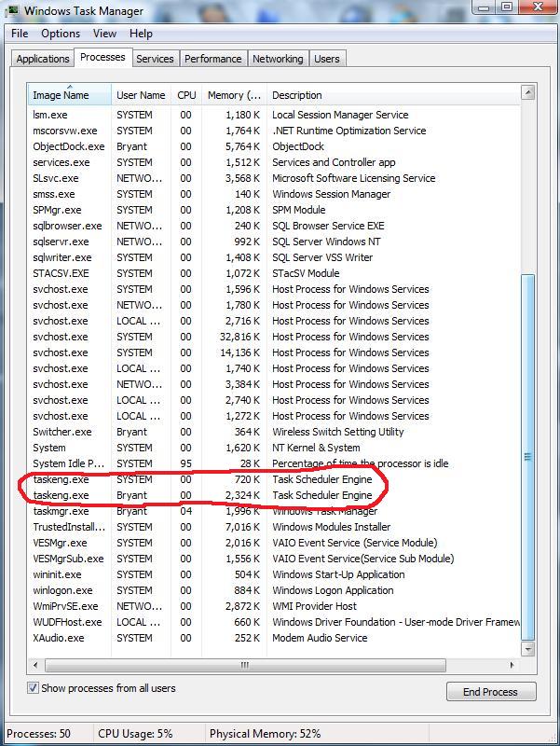The height and width of the screenshot is (746, 560).
Task: Select the mscorsvw.exe process
Action: coord(274,131)
